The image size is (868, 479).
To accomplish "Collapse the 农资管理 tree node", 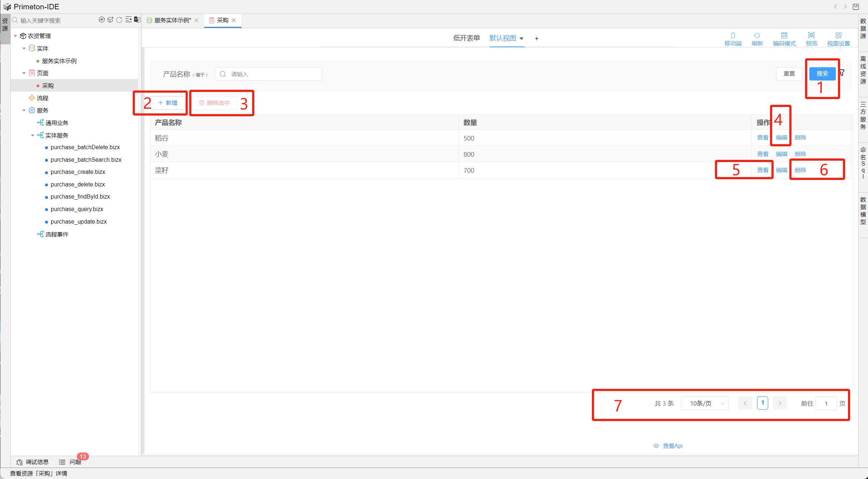I will (15, 36).
